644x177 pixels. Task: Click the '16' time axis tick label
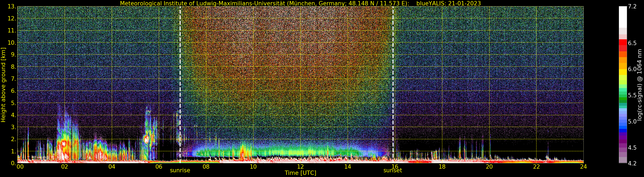[395, 166]
